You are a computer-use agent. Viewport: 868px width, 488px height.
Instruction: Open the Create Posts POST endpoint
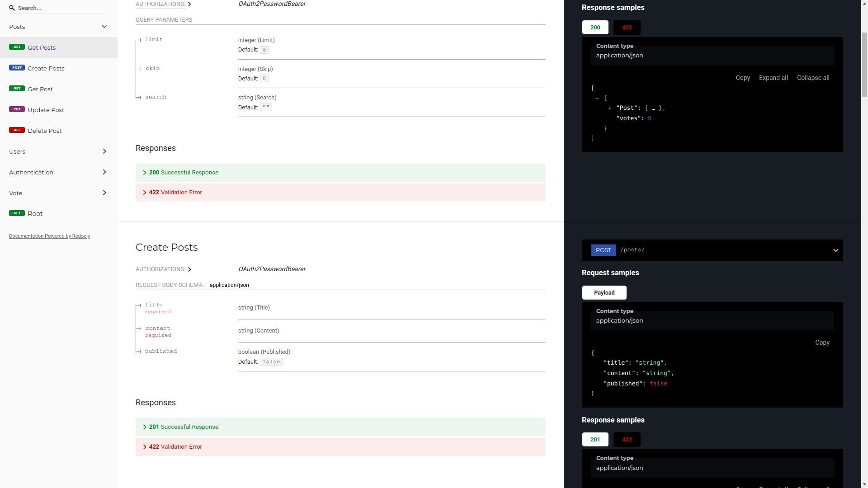[x=46, y=68]
